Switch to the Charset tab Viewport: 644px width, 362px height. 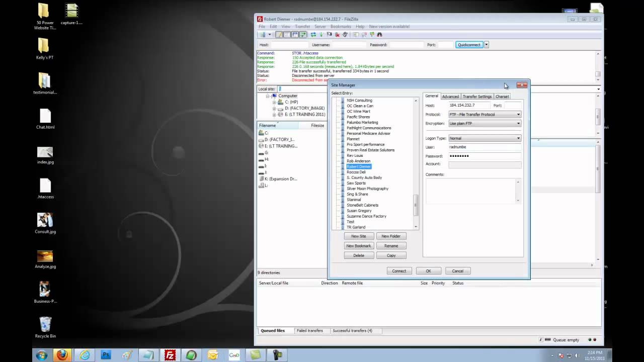pyautogui.click(x=502, y=97)
